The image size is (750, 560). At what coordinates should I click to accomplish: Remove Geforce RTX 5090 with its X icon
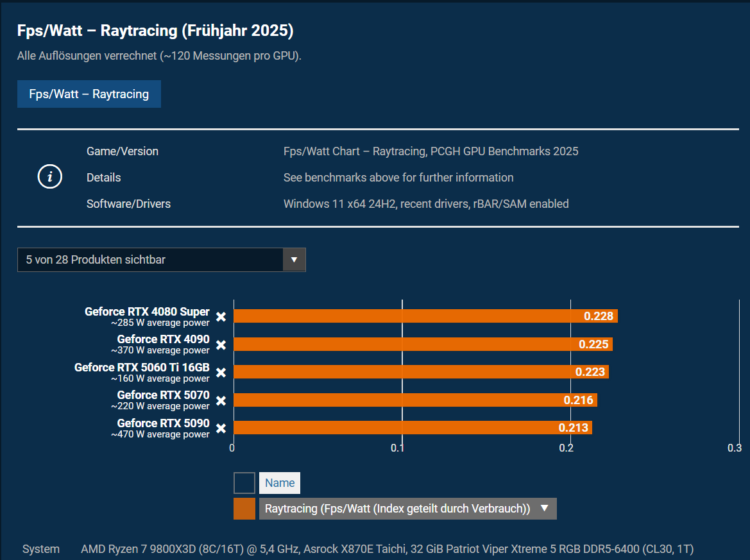click(221, 428)
